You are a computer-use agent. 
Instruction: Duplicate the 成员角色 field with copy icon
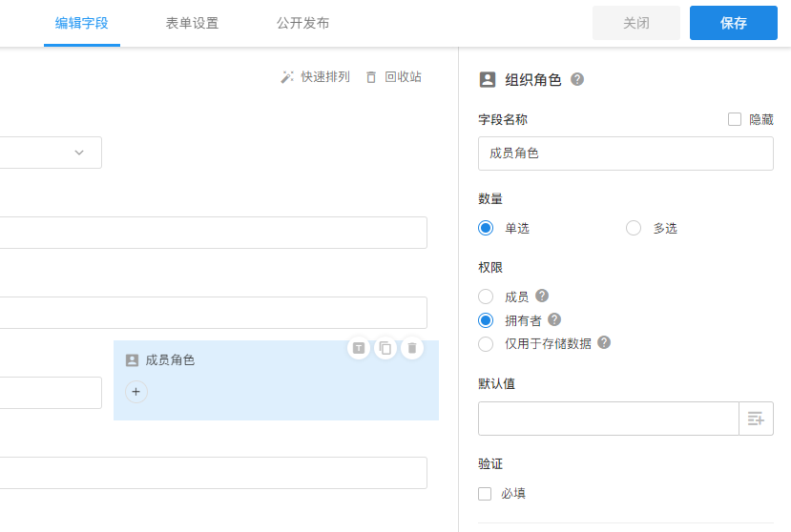coord(385,348)
